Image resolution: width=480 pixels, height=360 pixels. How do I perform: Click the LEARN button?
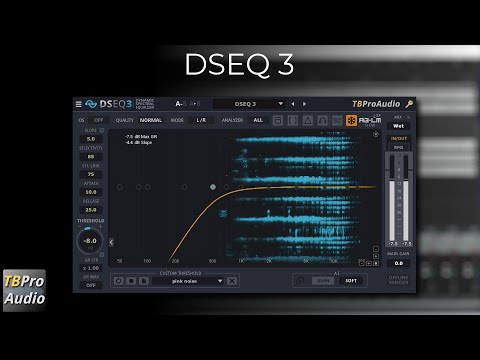323,281
